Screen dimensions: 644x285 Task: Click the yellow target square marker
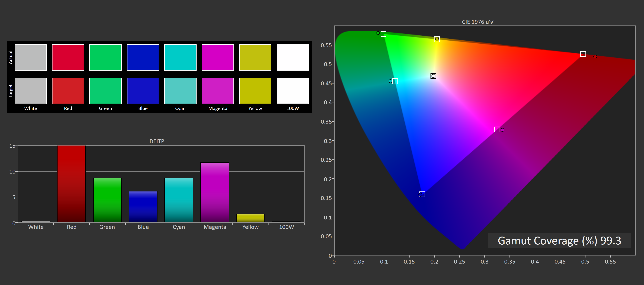[437, 39]
